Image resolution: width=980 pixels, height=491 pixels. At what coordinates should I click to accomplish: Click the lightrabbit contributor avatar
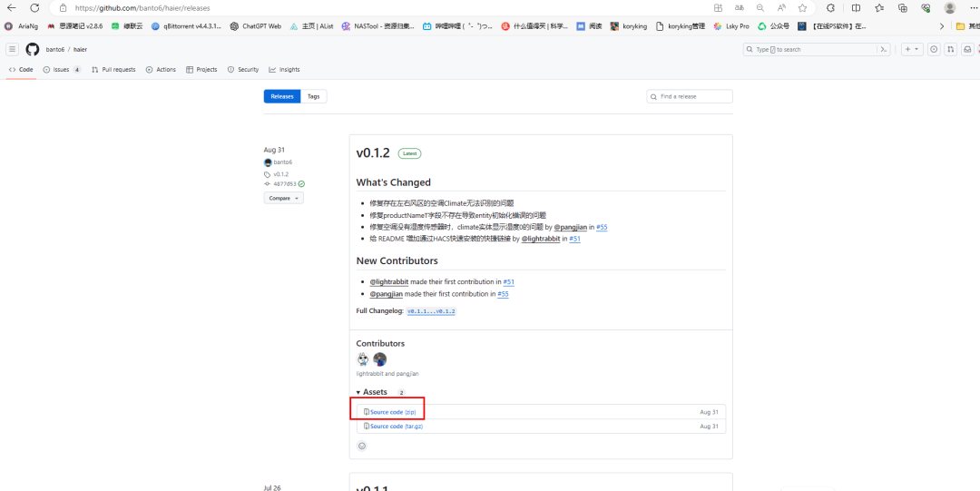(363, 359)
